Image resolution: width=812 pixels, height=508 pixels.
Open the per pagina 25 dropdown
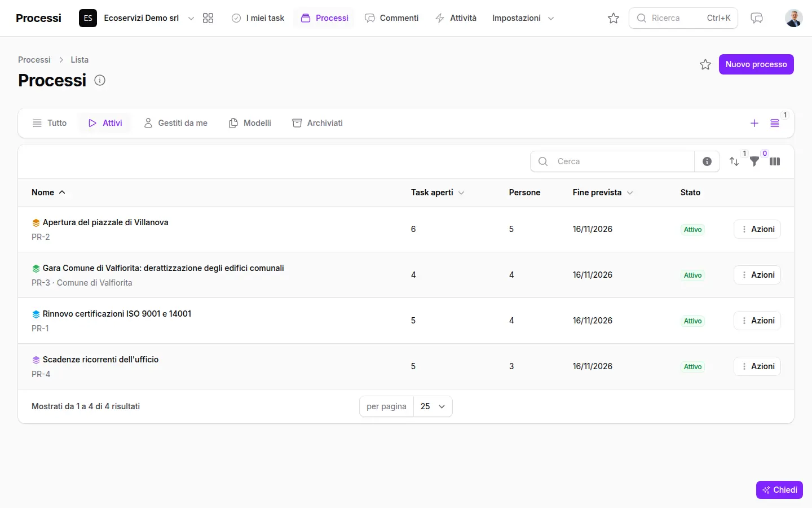(433, 406)
